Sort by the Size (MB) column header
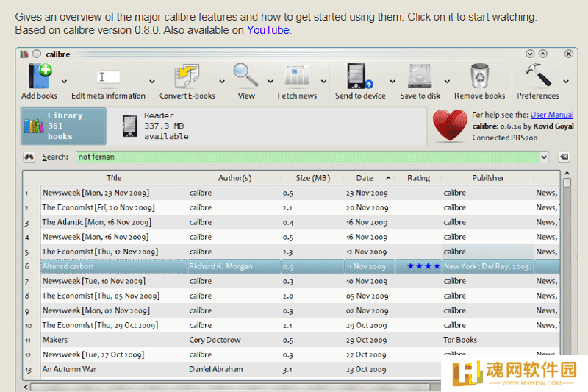The image size is (588, 392). click(x=313, y=178)
